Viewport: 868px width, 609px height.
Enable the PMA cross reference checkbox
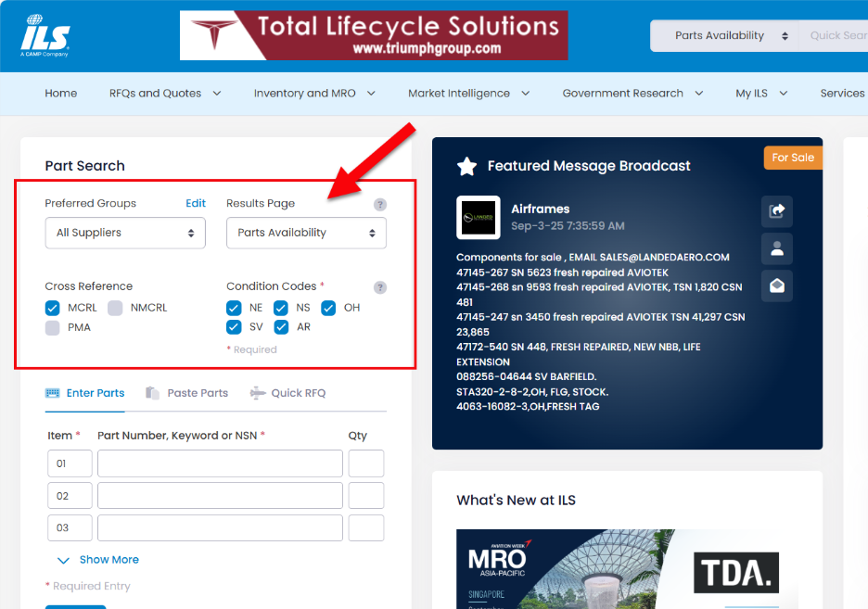pos(52,327)
